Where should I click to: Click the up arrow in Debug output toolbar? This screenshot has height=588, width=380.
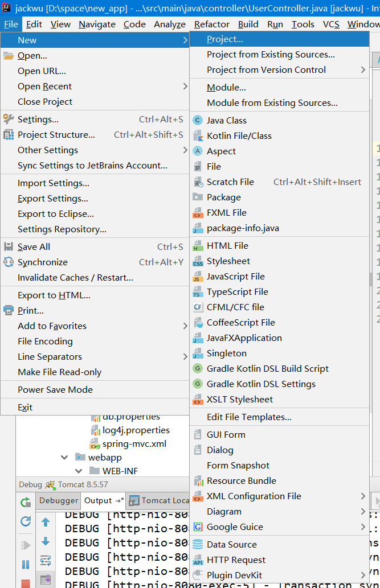click(x=46, y=522)
